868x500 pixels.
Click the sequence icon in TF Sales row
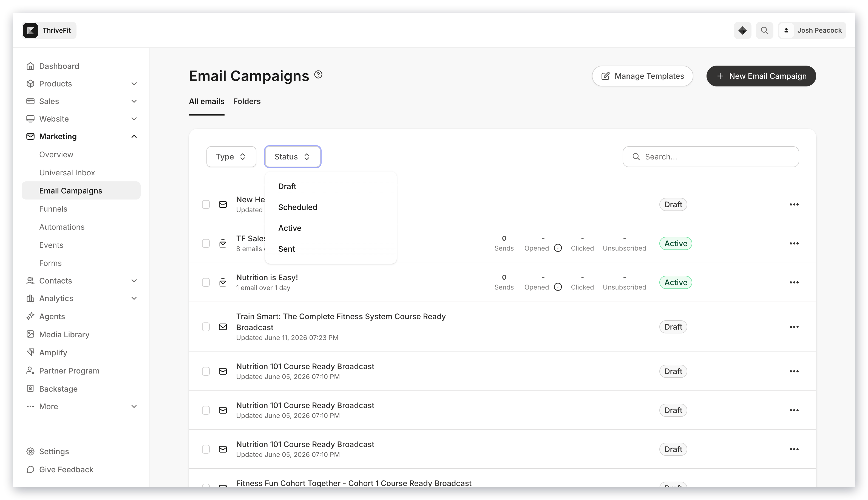click(223, 243)
